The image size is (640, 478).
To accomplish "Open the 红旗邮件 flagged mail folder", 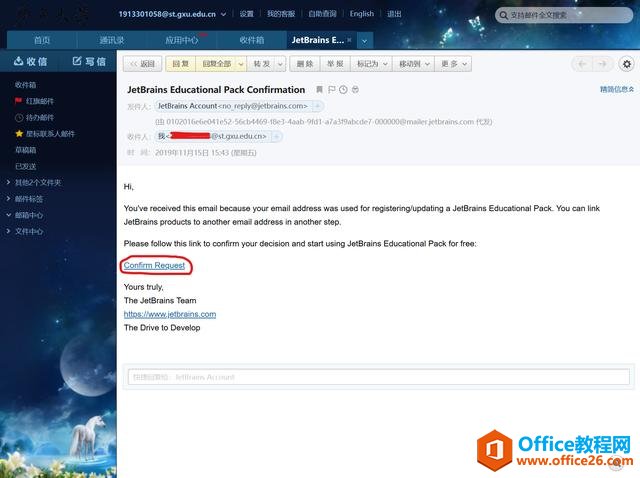I will point(34,101).
